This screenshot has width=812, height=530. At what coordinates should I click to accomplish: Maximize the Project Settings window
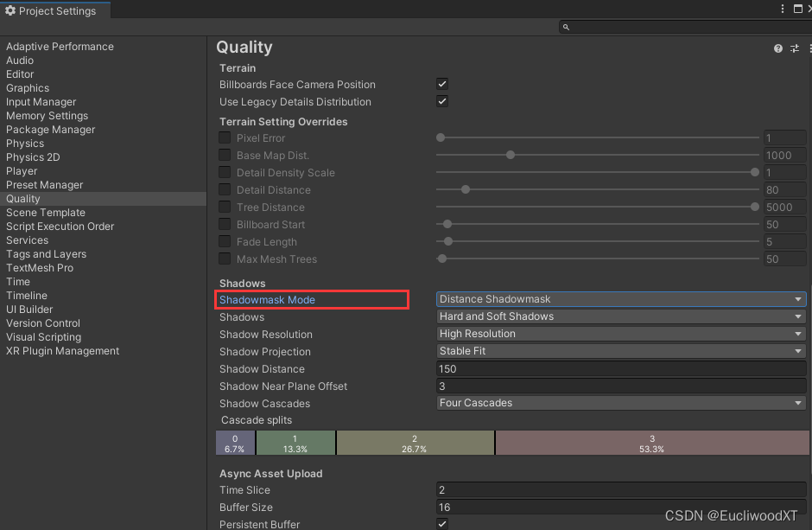pyautogui.click(x=798, y=9)
